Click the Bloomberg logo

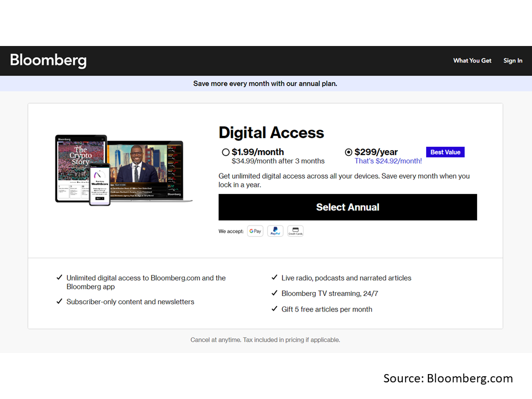click(x=48, y=61)
